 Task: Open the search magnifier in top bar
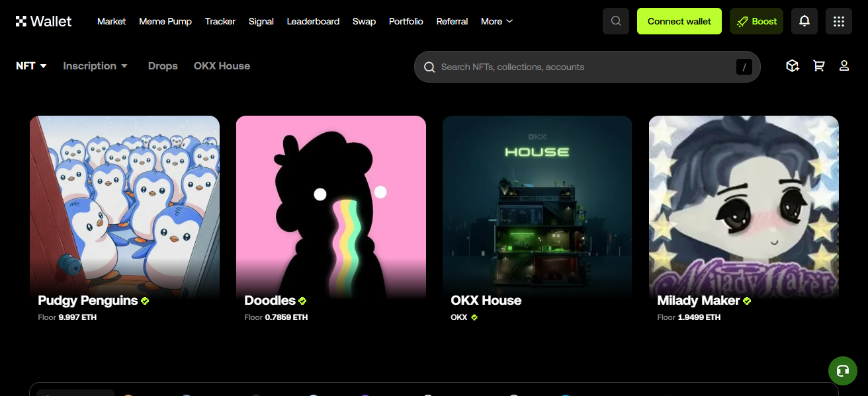click(x=616, y=21)
